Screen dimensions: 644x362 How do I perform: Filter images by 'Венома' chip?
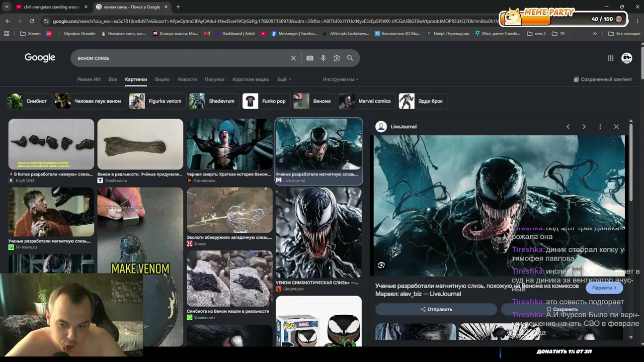[x=314, y=101]
